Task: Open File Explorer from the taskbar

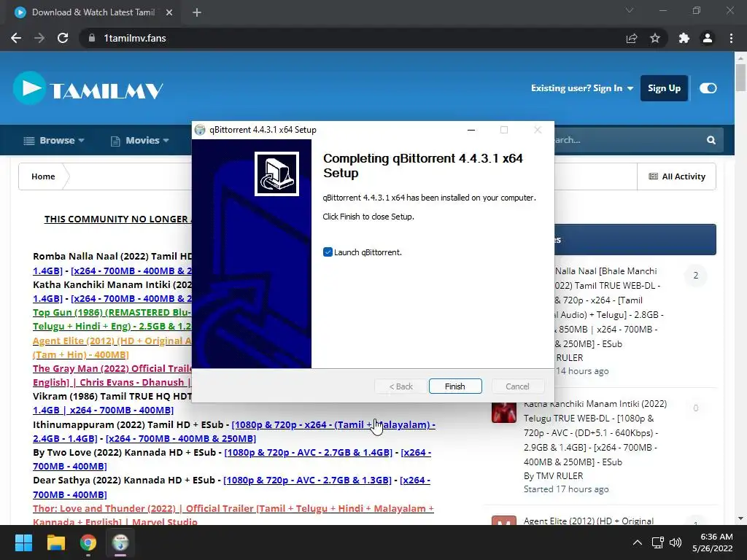Action: point(55,542)
